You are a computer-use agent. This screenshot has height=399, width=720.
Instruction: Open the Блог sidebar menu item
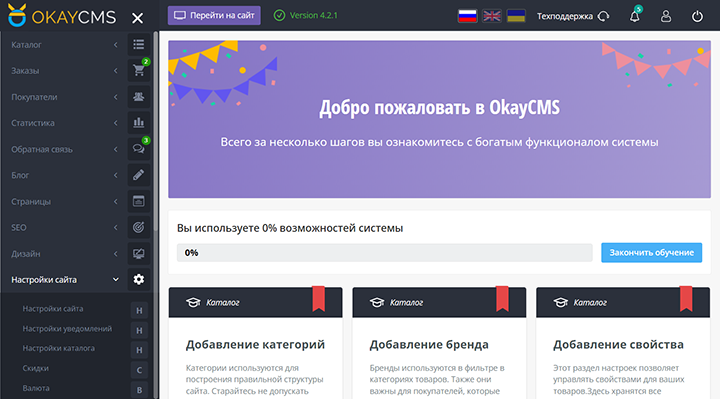click(x=20, y=175)
